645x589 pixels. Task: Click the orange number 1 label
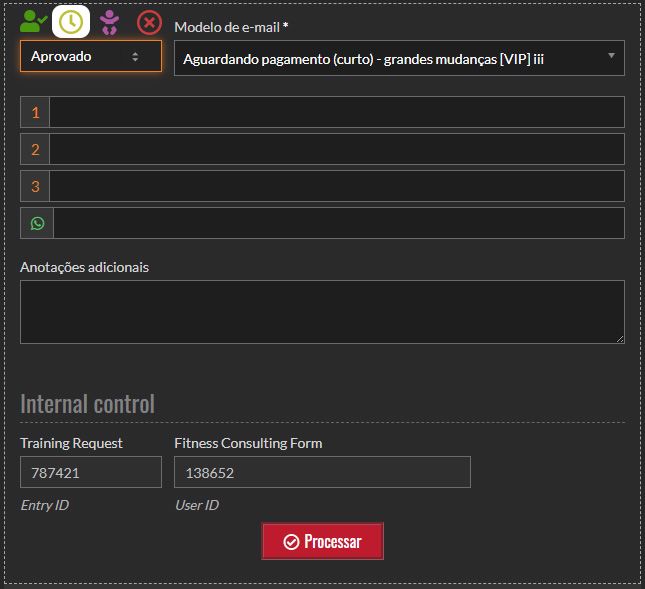35,112
